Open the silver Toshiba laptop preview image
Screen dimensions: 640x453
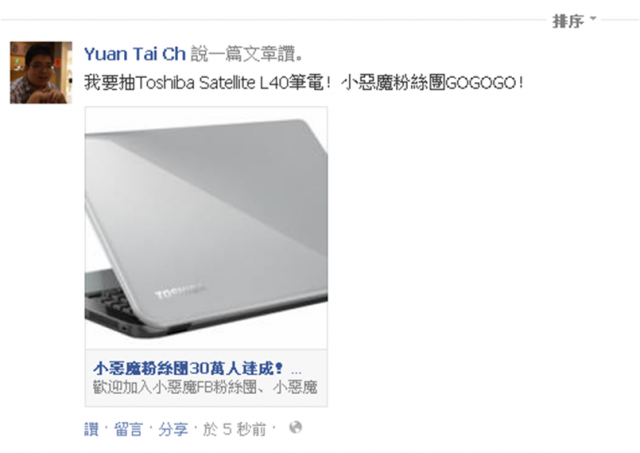pos(206,228)
